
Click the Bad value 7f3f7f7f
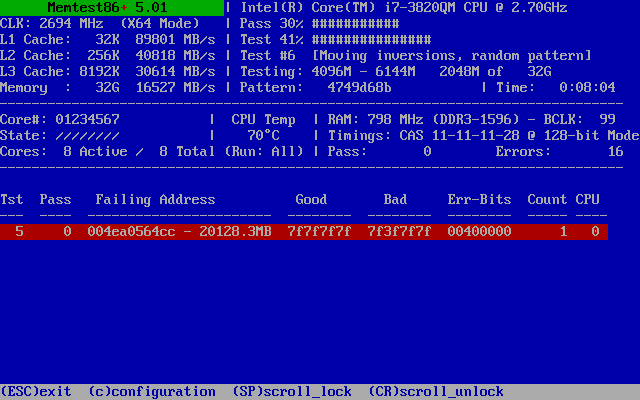399,231
